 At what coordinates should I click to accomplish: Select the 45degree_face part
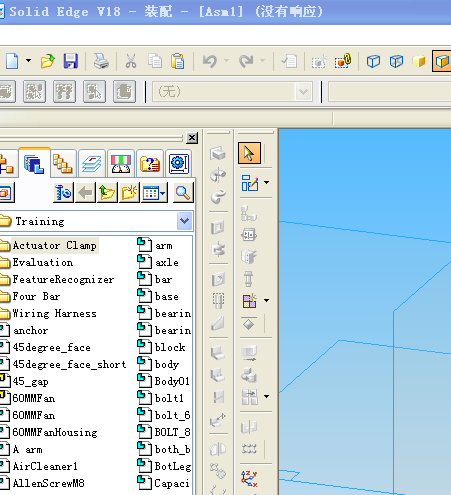point(52,348)
